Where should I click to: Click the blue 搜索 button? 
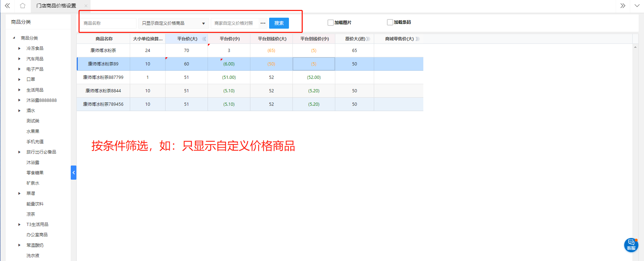tap(279, 23)
